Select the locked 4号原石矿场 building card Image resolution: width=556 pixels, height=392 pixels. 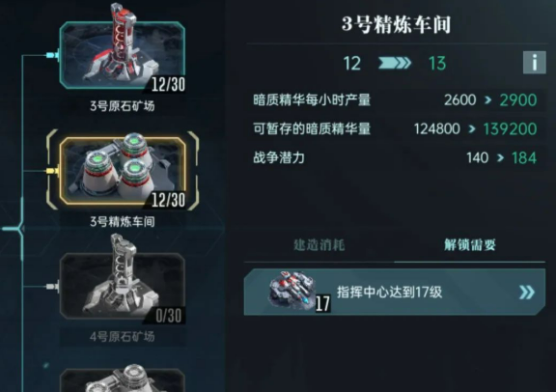click(123, 286)
